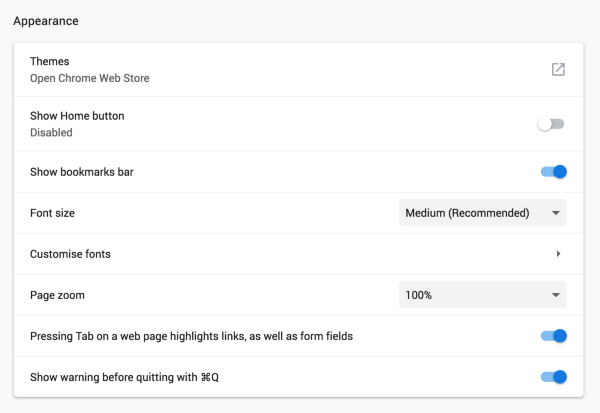Screen dimensions: 600x413
Task: Turn off the Show bookmarks bar toggle
Action: [x=554, y=172]
